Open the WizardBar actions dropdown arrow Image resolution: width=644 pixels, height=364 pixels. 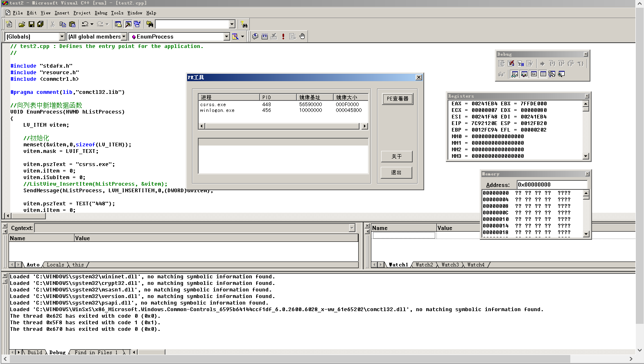point(242,36)
